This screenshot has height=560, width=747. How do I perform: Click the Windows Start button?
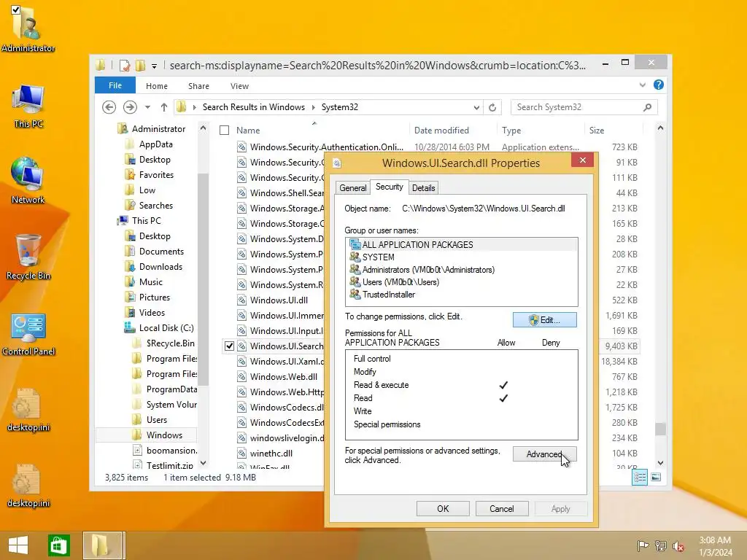pos(18,545)
